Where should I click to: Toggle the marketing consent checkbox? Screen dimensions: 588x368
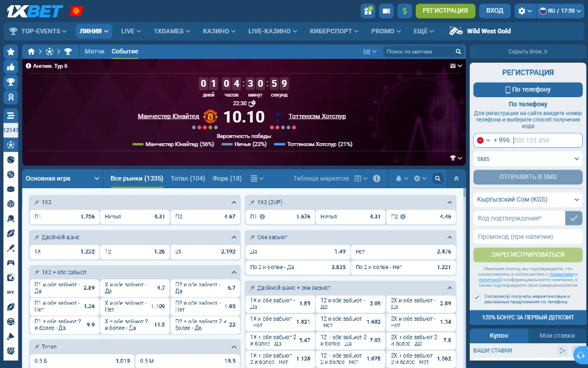point(477,297)
